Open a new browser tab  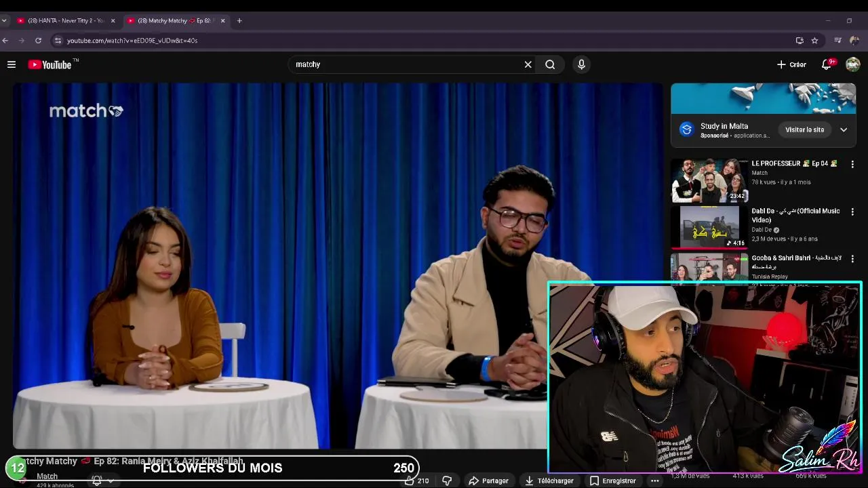tap(239, 21)
